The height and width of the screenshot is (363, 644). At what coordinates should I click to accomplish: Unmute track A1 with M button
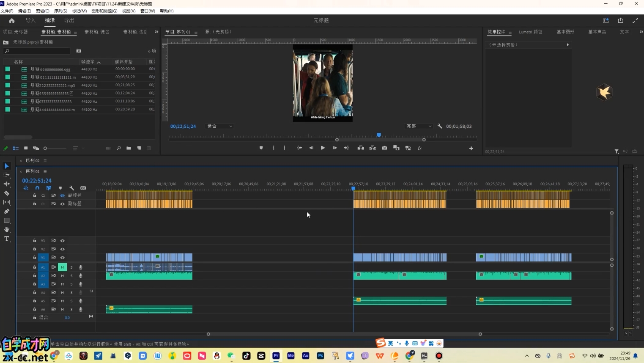(x=63, y=267)
